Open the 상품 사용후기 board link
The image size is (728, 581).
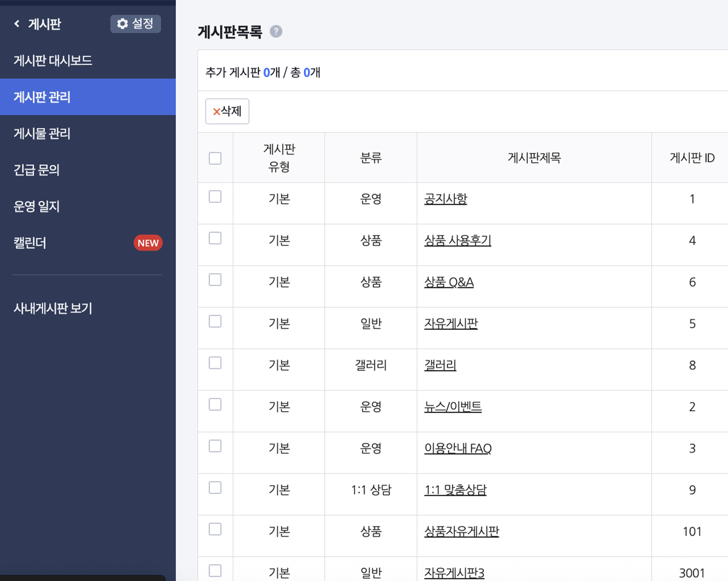[x=457, y=241]
